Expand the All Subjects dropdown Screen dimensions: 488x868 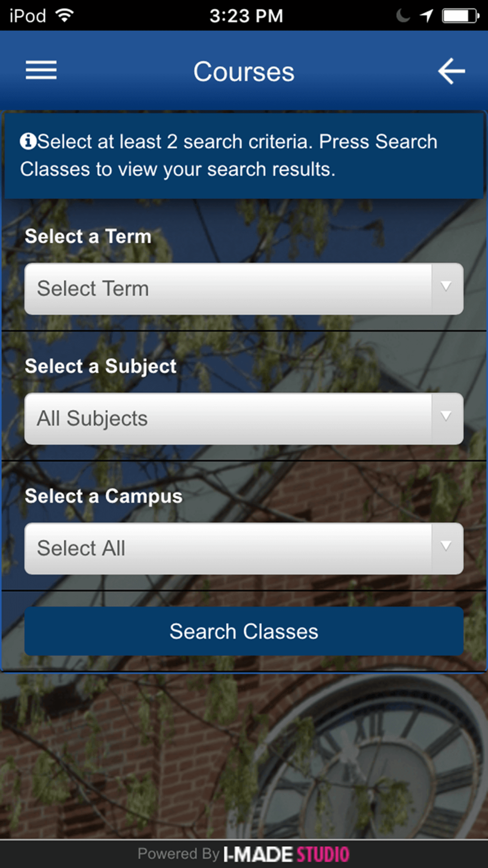coord(244,418)
